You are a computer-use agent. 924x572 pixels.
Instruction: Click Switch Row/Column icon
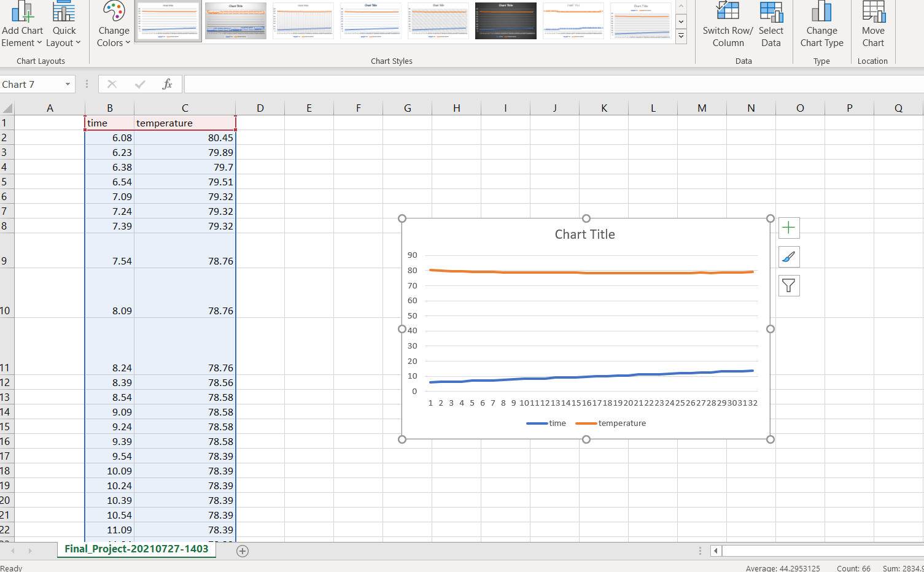[x=728, y=12]
